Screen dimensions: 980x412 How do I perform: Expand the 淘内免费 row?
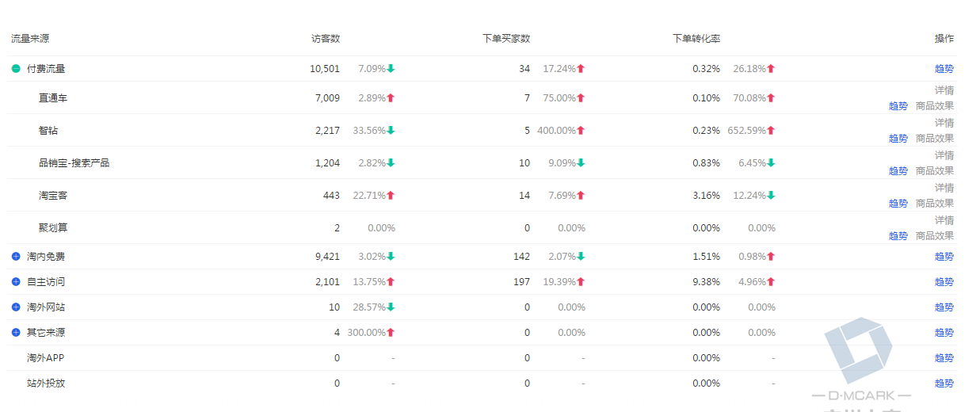coord(16,257)
